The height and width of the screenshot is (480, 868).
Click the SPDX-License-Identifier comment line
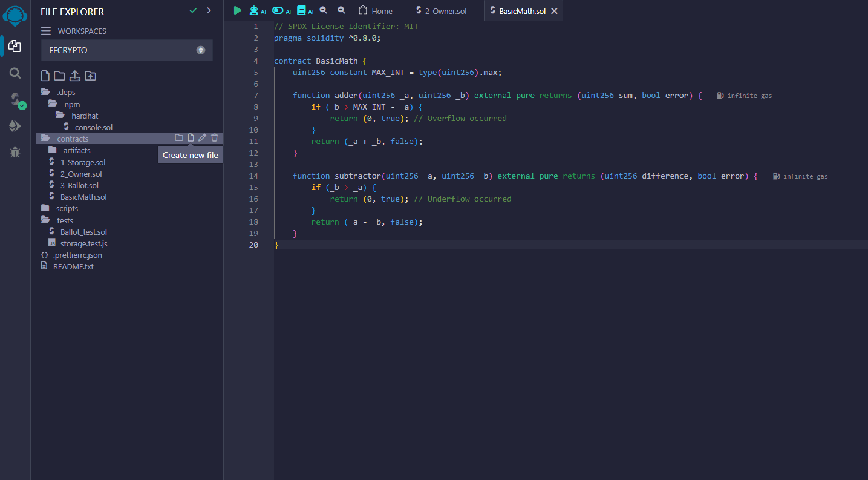tap(346, 27)
